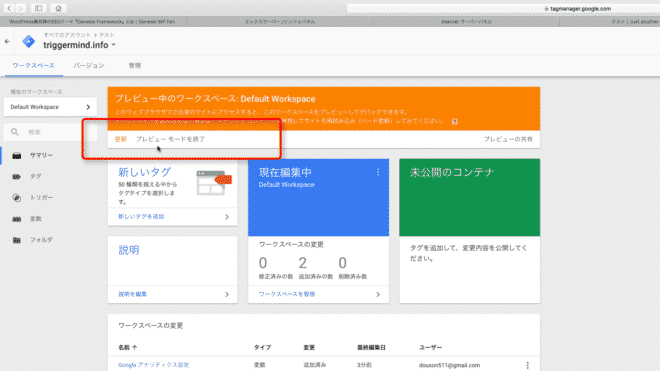The width and height of the screenshot is (660, 371).
Task: Click the プレビューの共有 link
Action: 508,139
